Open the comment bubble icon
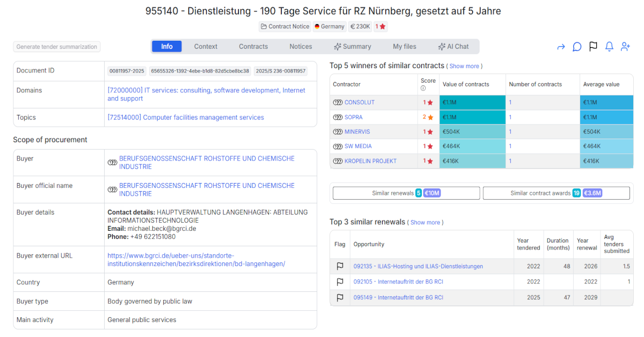Viewport: 644px width, 337px height. [577, 47]
